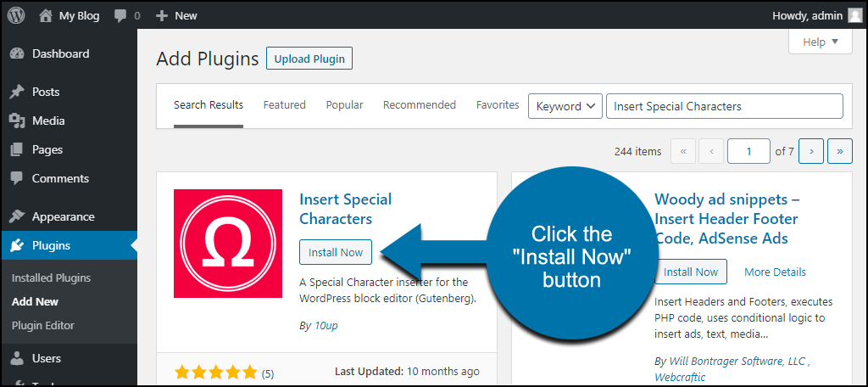
Task: Install the Insert Special Characters plugin
Action: (x=336, y=252)
